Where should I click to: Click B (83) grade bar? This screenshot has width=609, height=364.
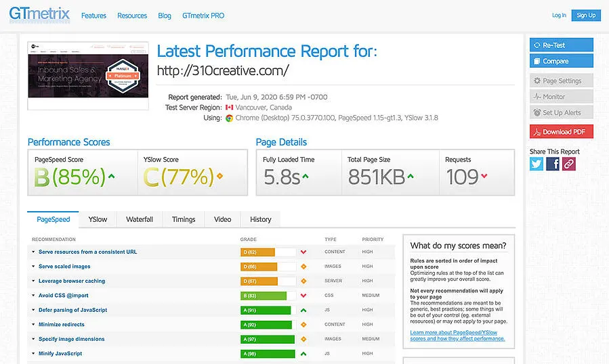(x=268, y=296)
